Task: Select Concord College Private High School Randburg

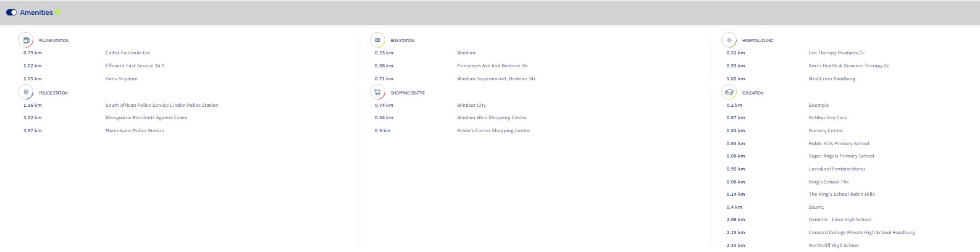Action: tap(861, 233)
